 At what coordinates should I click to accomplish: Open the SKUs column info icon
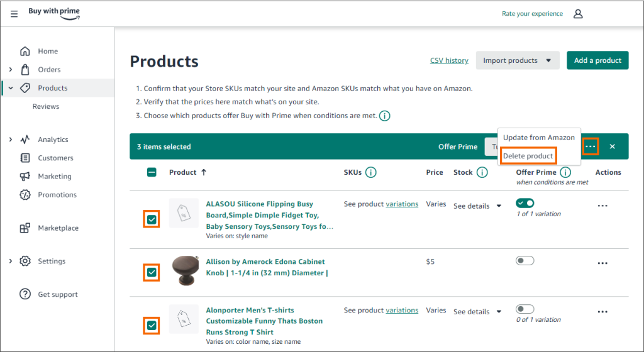pos(371,172)
